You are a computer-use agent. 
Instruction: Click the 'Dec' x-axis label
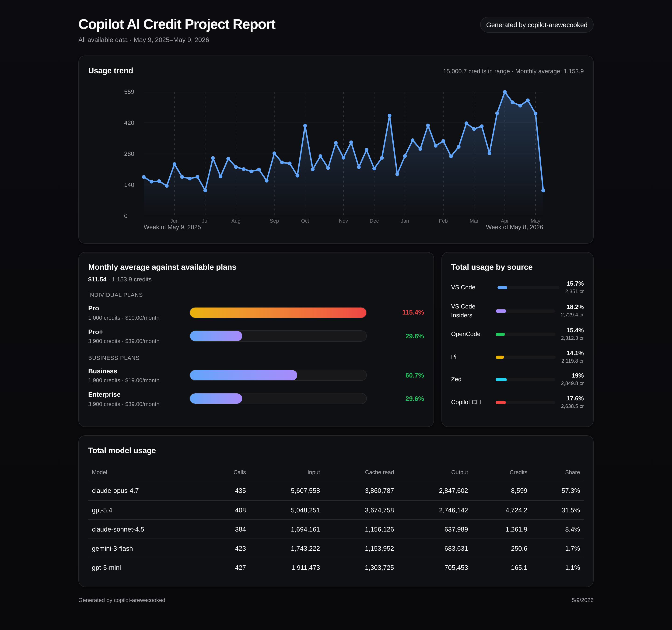374,221
